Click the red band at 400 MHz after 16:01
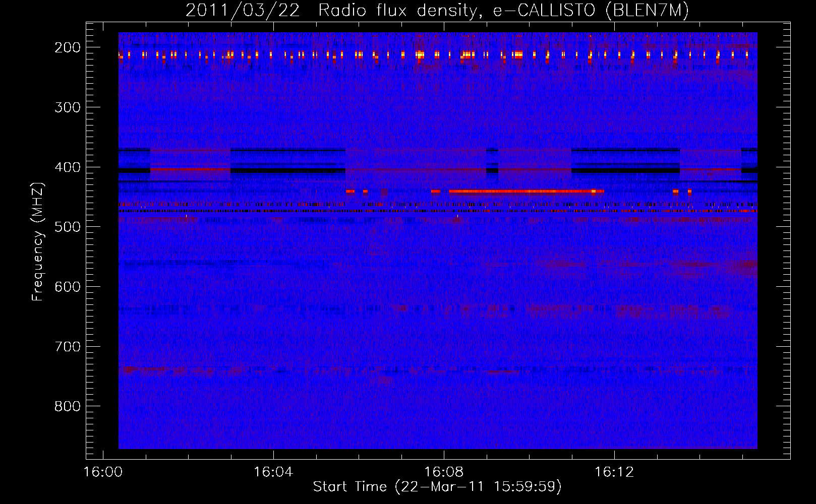The image size is (816, 504). click(x=191, y=169)
